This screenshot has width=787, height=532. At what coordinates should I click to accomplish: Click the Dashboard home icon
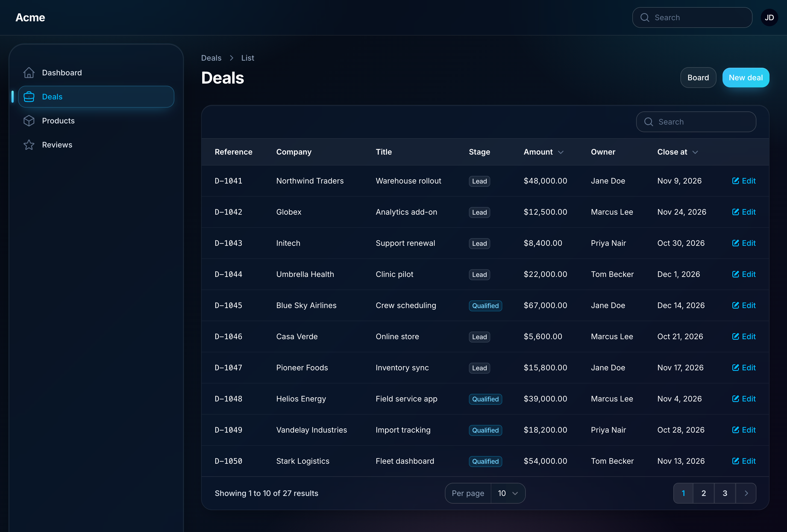29,73
